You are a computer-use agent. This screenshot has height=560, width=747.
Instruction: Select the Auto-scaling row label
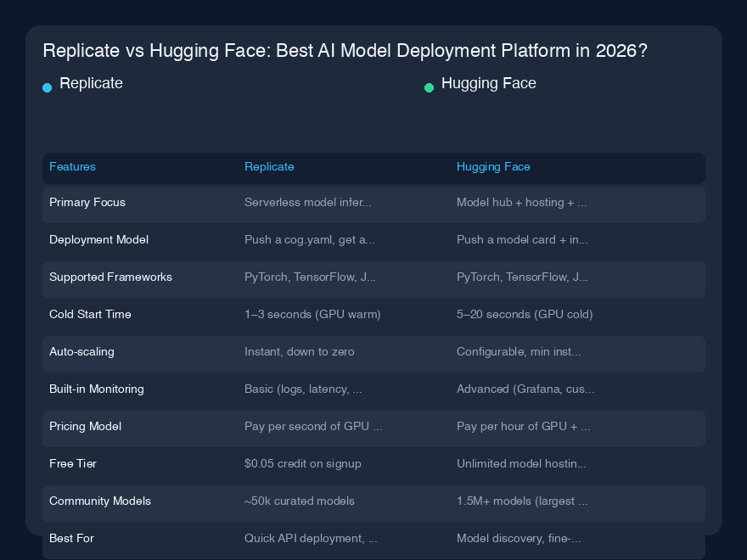pos(81,352)
